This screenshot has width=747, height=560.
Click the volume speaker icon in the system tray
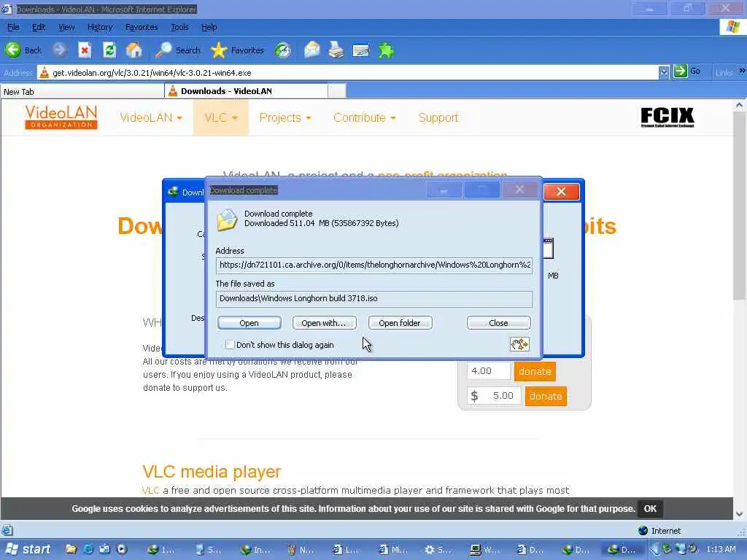point(693,549)
